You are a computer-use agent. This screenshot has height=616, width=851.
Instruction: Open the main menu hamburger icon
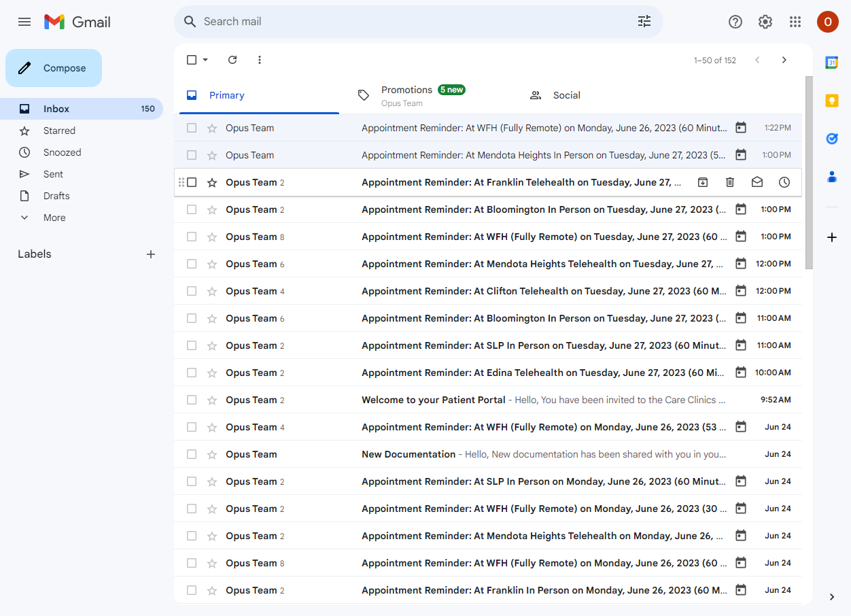[x=24, y=22]
